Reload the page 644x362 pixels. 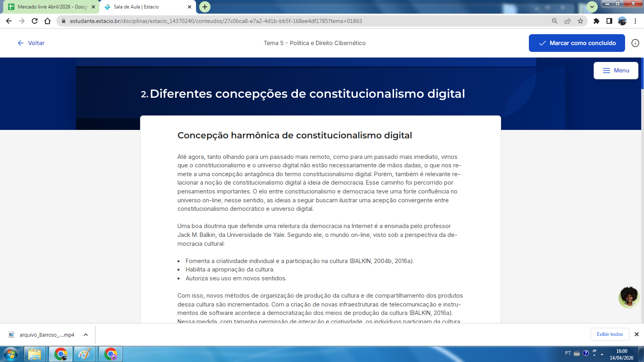35,21
